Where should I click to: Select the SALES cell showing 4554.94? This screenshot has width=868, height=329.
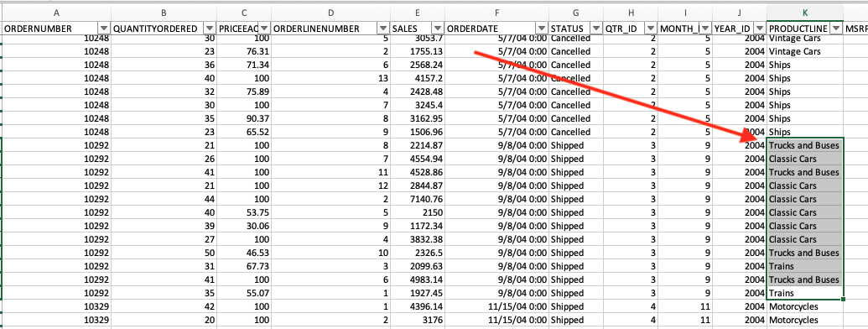[x=417, y=159]
